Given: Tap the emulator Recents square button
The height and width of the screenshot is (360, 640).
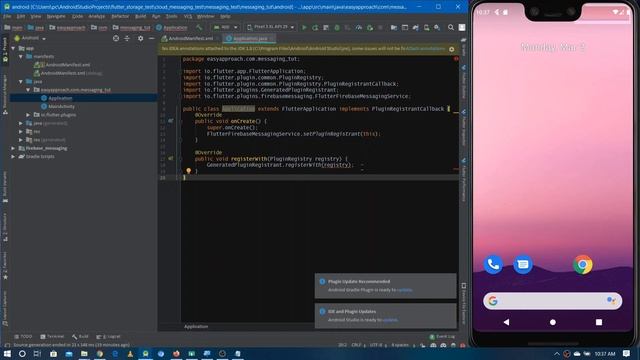Looking at the screenshot, I should point(599,322).
